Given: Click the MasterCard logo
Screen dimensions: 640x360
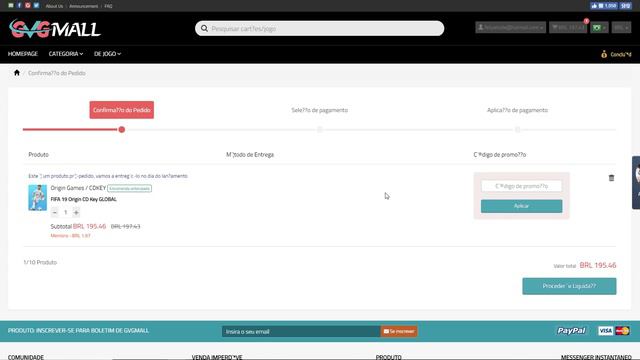Looking at the screenshot, I should [x=622, y=331].
